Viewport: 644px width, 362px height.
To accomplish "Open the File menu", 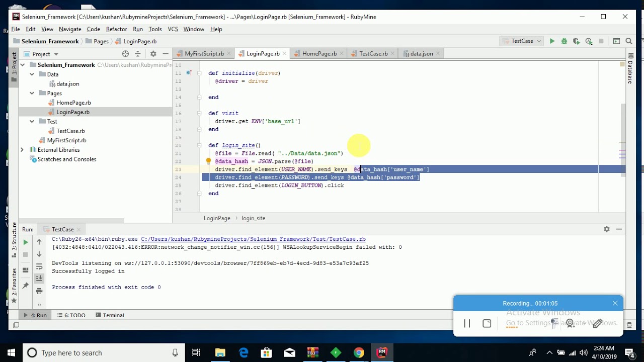I will coord(16,29).
